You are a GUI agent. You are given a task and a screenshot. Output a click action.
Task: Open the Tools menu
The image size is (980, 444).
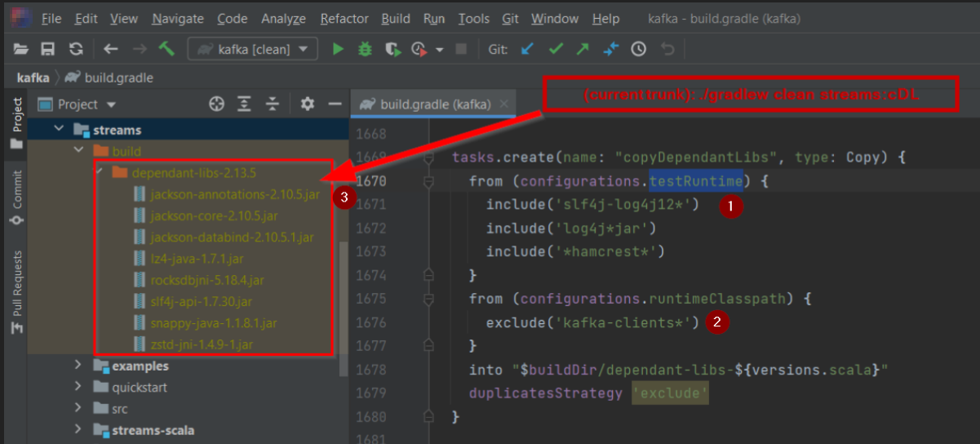click(474, 18)
